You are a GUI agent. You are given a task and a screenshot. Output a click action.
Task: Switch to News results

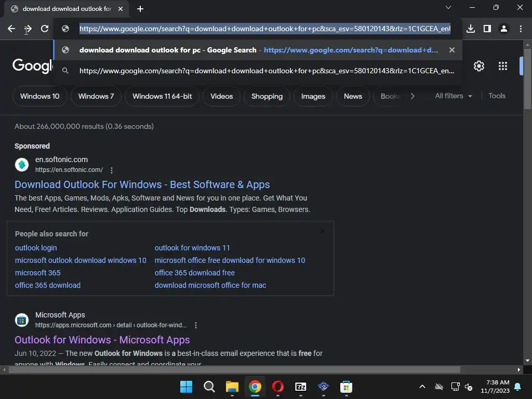[353, 96]
